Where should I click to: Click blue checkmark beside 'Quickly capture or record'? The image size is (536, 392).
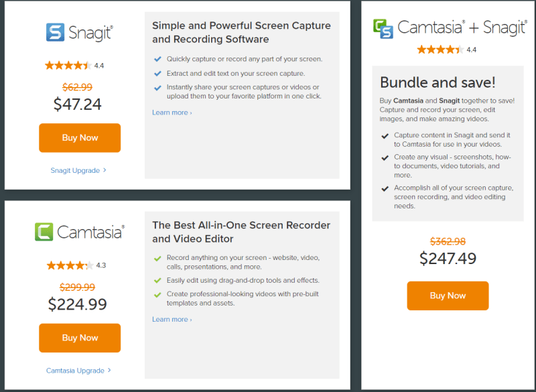click(157, 59)
